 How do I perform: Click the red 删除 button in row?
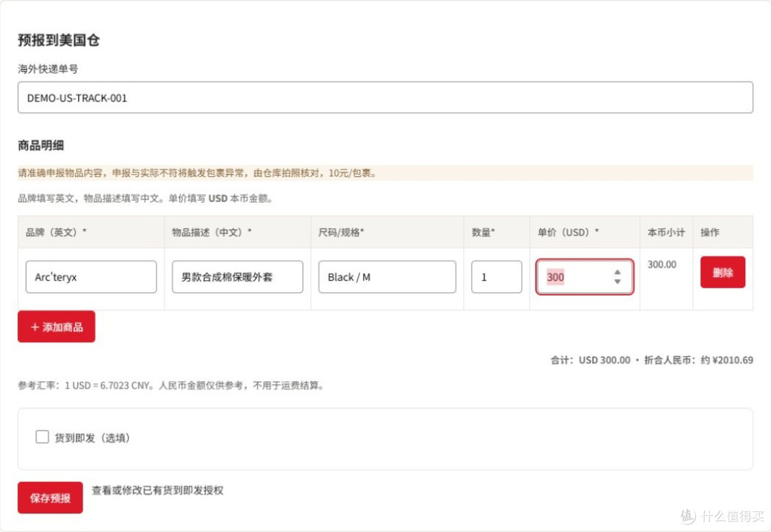click(x=722, y=272)
